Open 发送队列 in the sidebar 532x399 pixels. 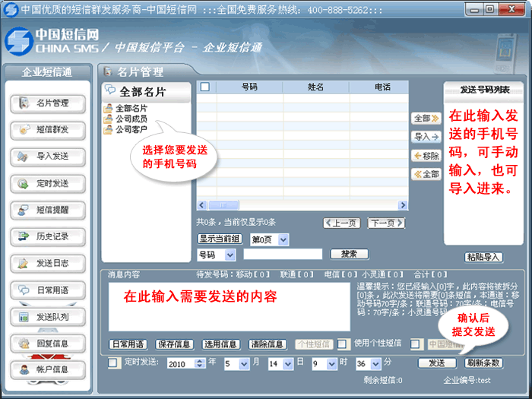pos(48,317)
